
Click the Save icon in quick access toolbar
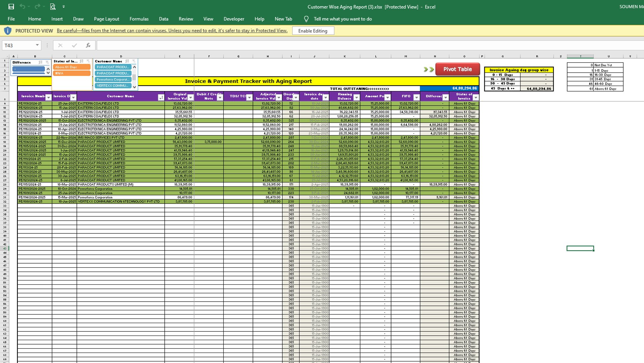tap(11, 6)
